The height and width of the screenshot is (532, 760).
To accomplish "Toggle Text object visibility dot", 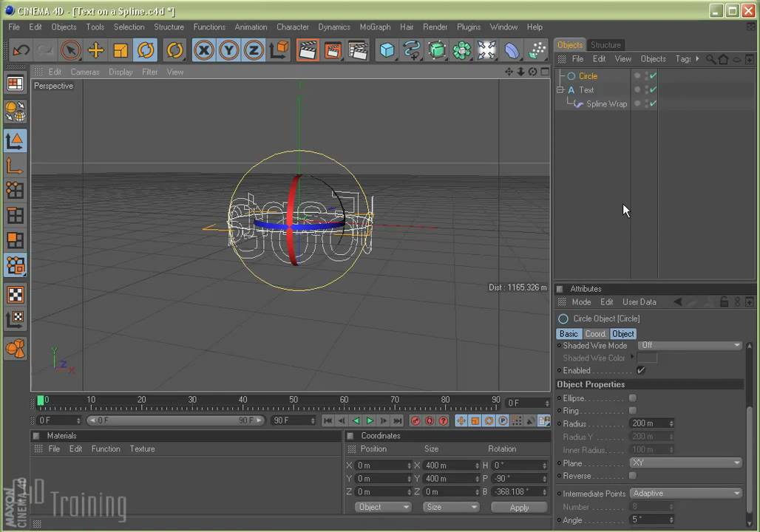I will pos(637,89).
